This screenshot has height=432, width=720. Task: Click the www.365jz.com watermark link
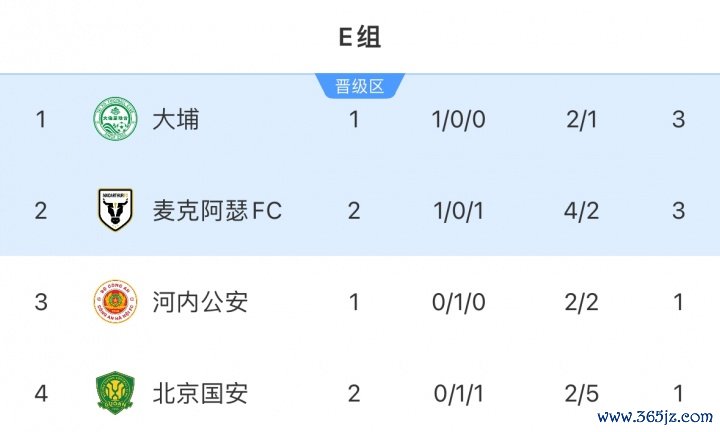click(x=654, y=416)
